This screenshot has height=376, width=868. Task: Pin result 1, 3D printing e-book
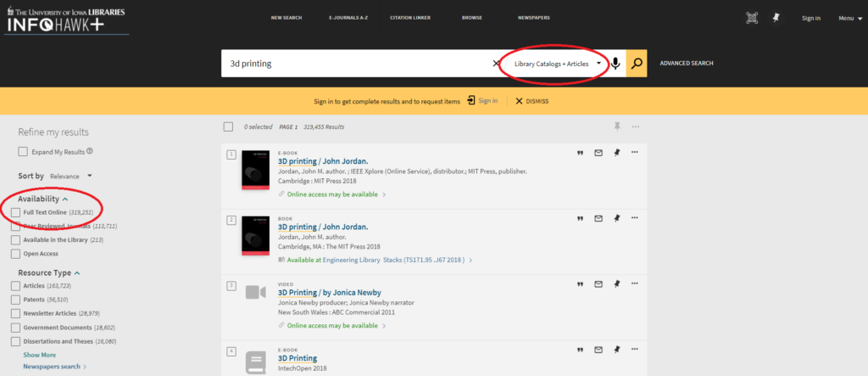[617, 153]
